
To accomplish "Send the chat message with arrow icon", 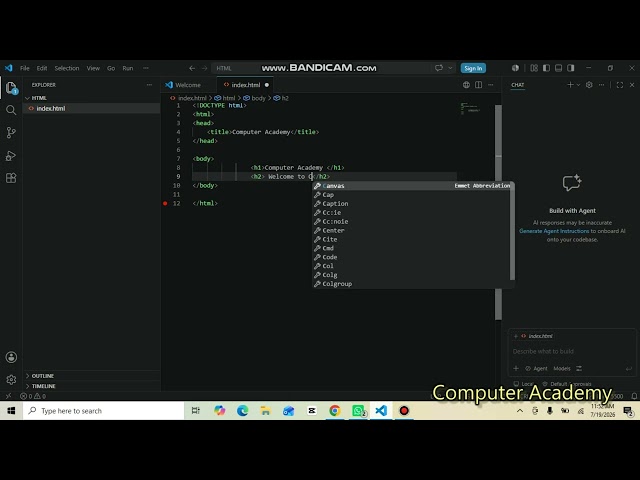I will (x=629, y=369).
